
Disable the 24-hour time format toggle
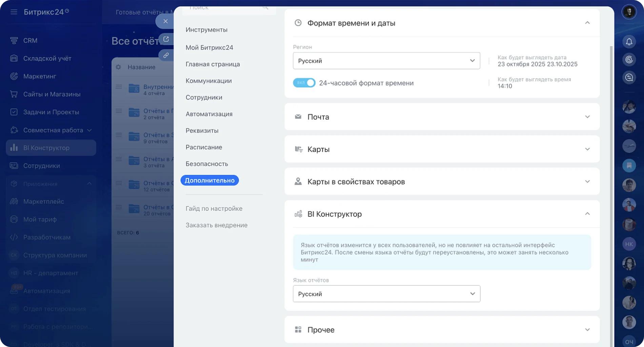tap(304, 83)
